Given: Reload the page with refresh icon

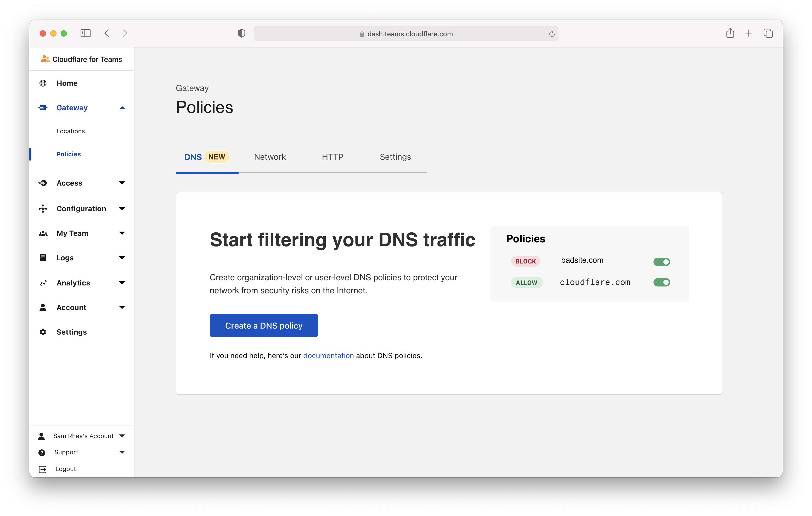Looking at the screenshot, I should tap(552, 34).
